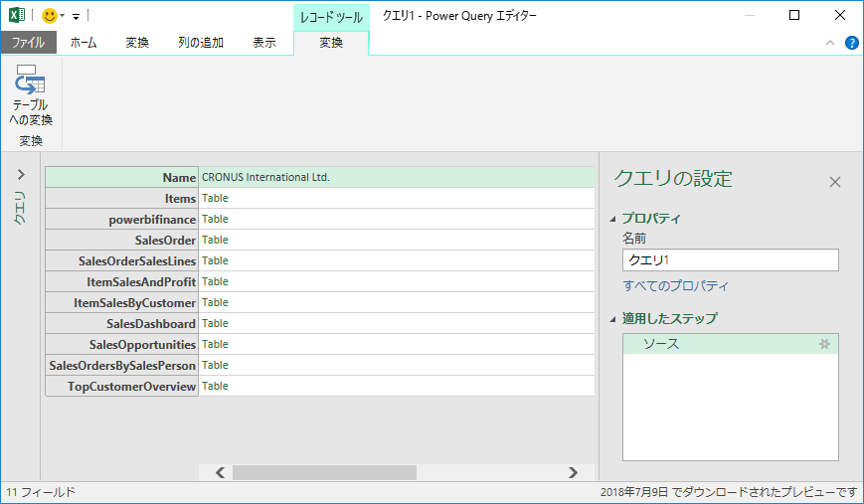Select the ソース applied step

731,344
